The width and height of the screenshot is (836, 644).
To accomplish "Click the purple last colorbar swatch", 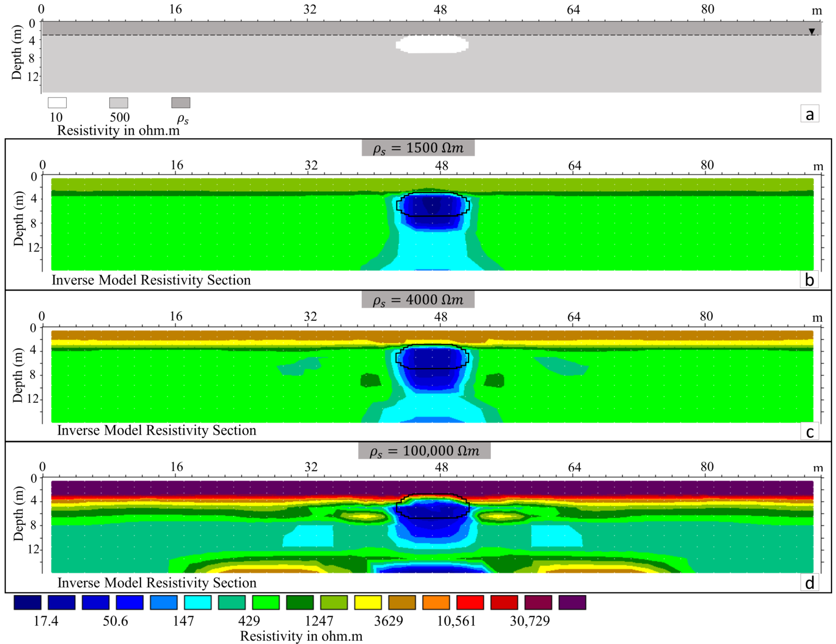I will click(x=572, y=602).
